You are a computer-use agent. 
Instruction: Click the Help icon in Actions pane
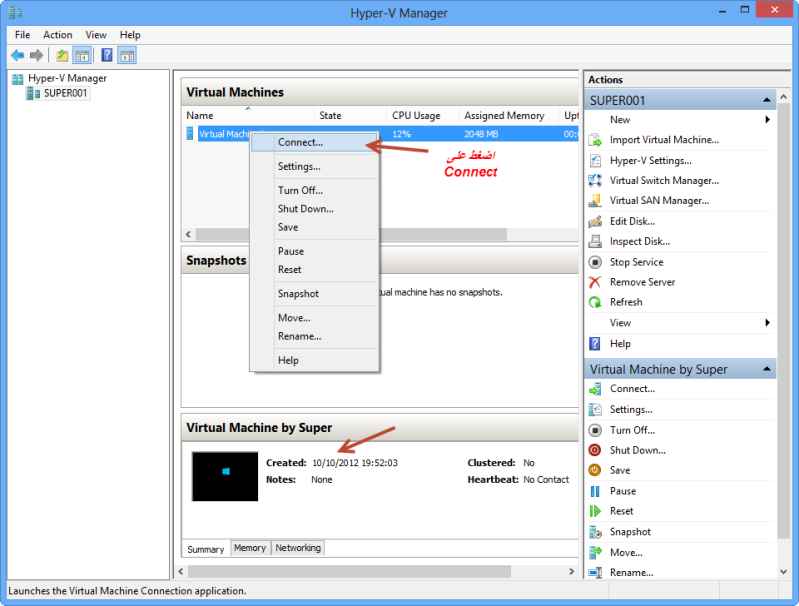point(595,344)
